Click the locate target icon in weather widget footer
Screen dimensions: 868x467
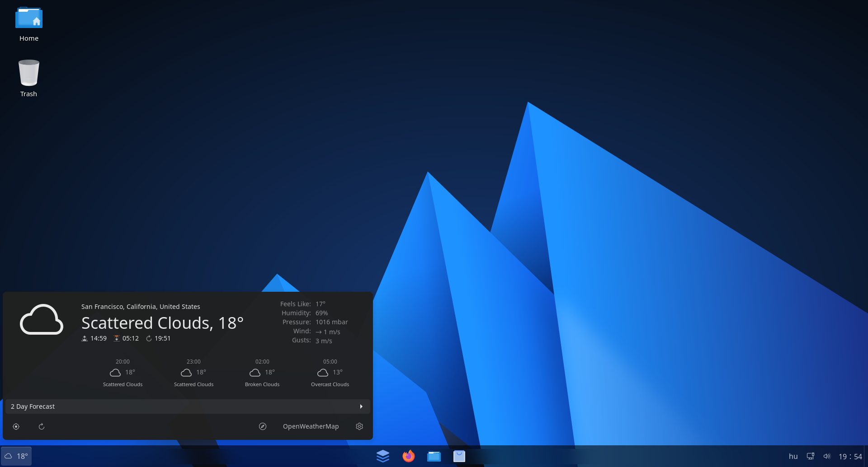[x=16, y=426]
